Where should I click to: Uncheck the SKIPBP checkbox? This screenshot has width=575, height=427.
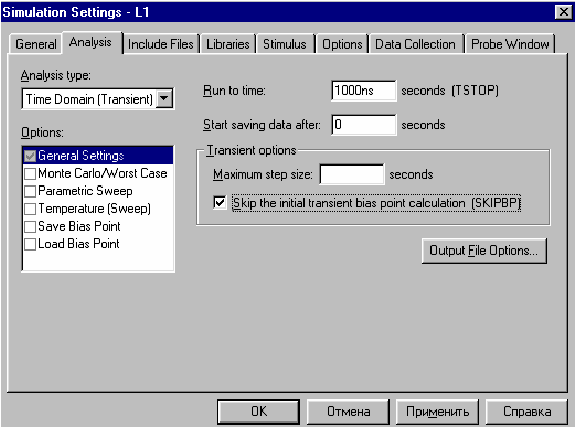[220, 202]
